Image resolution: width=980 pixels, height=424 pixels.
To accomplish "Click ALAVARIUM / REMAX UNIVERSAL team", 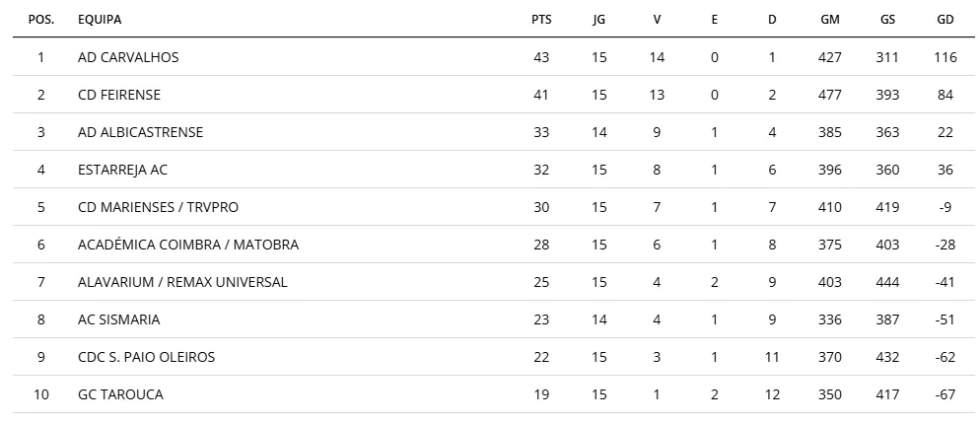I will [x=182, y=282].
